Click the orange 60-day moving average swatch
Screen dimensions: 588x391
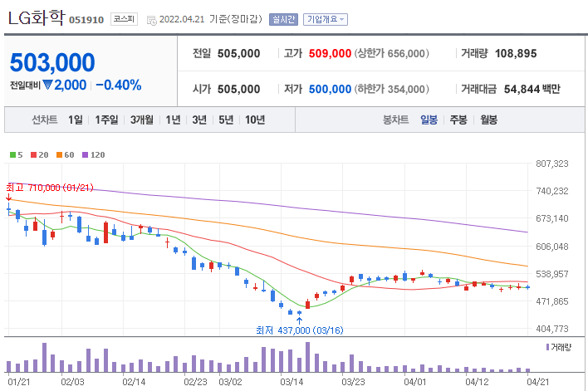click(x=59, y=155)
